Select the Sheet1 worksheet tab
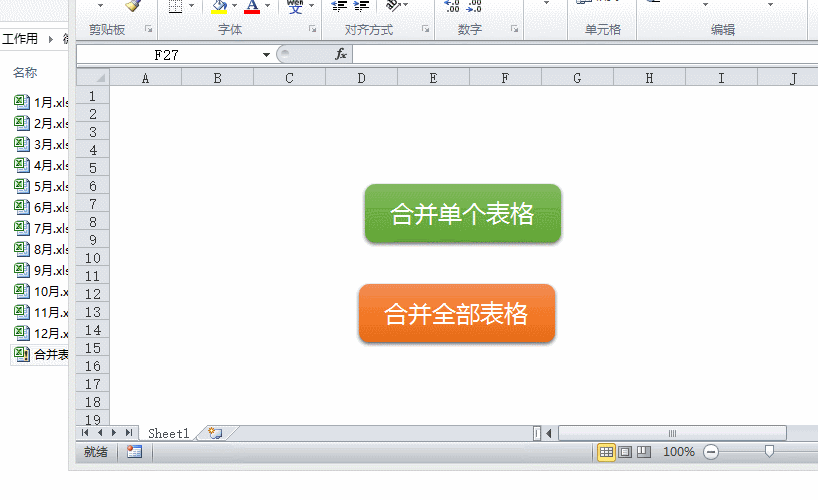The image size is (818, 500). [x=168, y=433]
